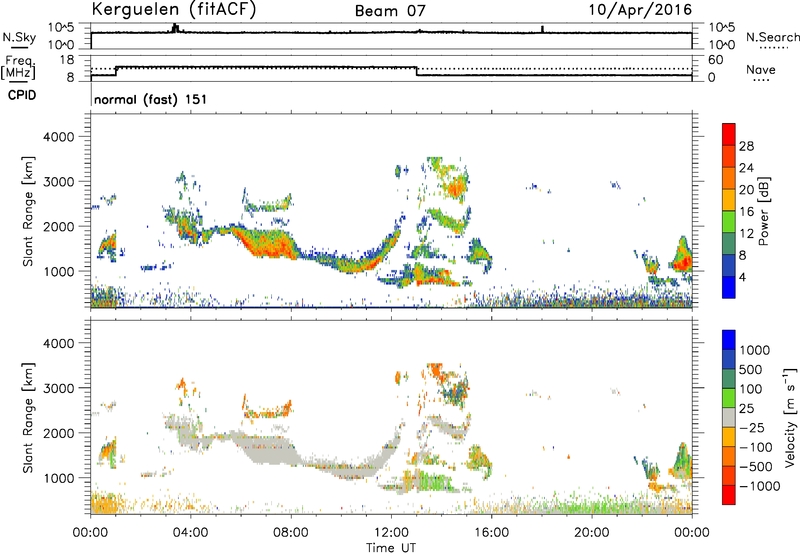800x554 pixels.
Task: Click the blue bottom of Power colorbar
Action: coord(729,287)
